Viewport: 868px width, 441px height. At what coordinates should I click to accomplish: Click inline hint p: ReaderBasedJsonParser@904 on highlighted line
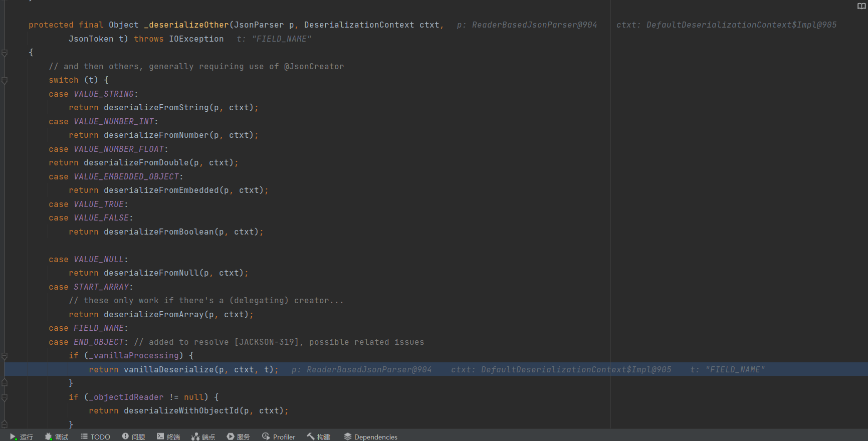pos(361,369)
